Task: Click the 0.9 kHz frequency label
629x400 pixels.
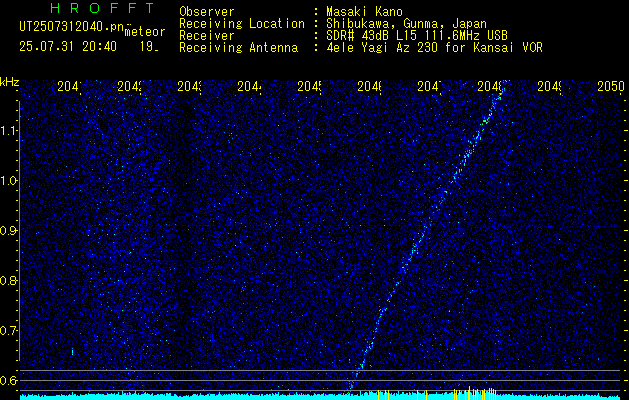Action: point(9,231)
